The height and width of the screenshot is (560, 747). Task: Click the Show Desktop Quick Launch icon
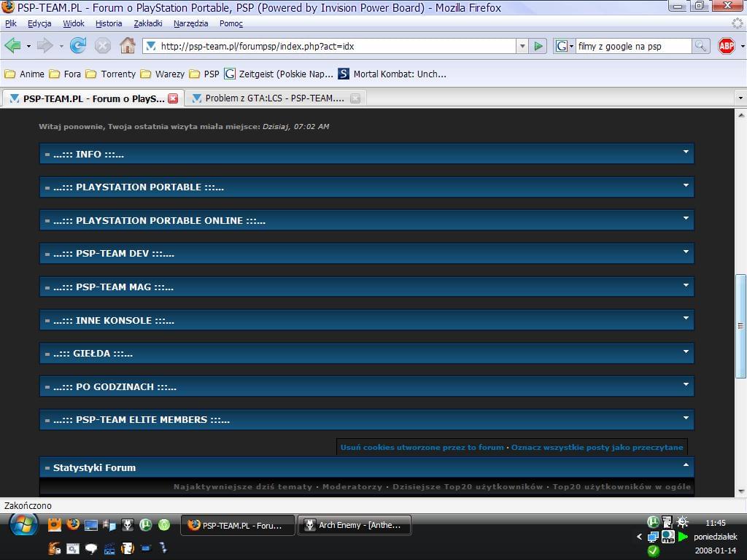91,524
